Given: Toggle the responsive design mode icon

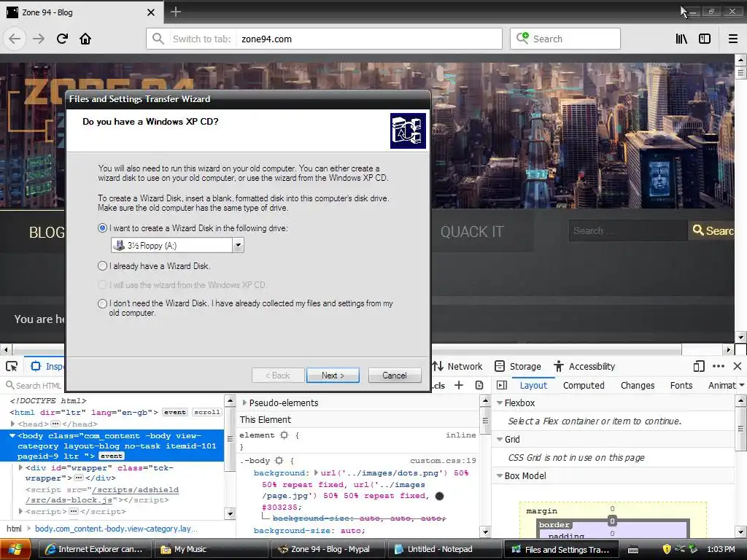Looking at the screenshot, I should 699,366.
